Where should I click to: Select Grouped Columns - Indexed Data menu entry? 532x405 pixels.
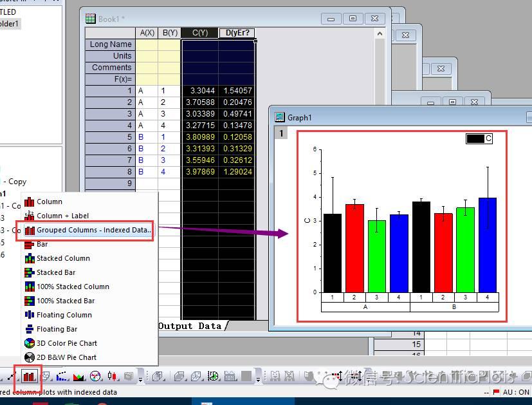click(93, 230)
